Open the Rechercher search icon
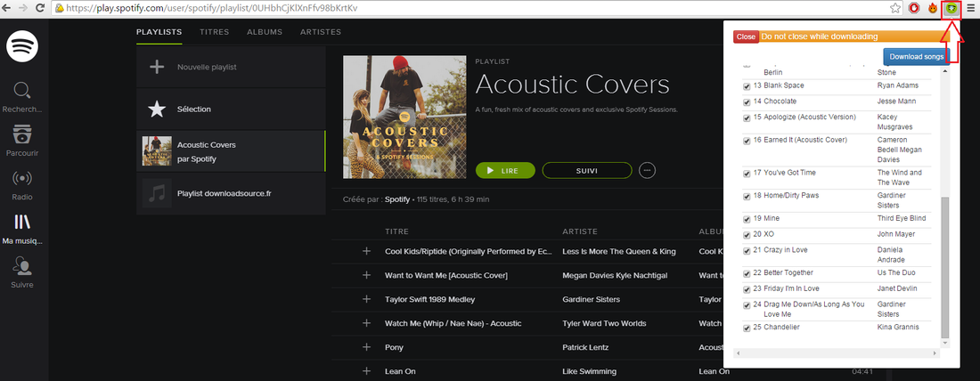The height and width of the screenshot is (381, 980). 22,92
